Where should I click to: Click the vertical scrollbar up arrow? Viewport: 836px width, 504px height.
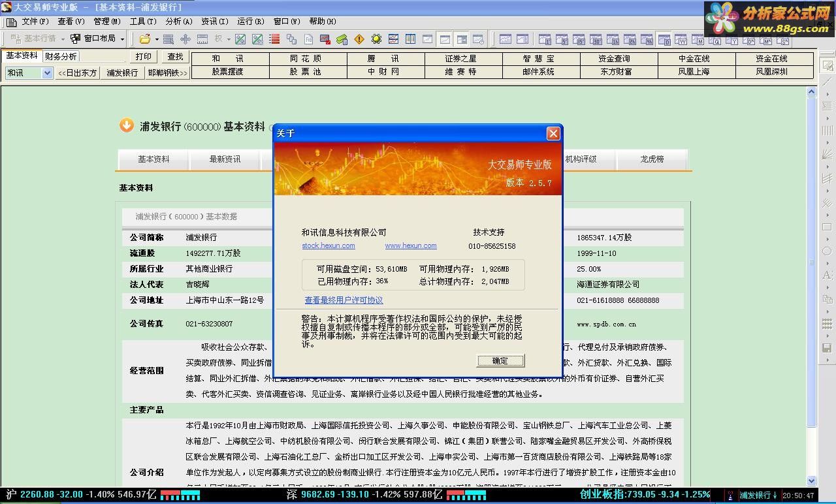coord(812,92)
